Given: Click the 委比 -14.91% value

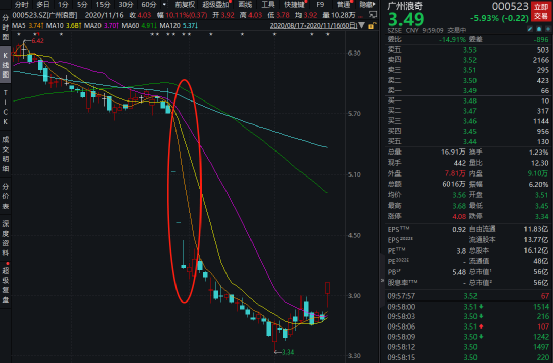Looking at the screenshot, I should coord(452,40).
